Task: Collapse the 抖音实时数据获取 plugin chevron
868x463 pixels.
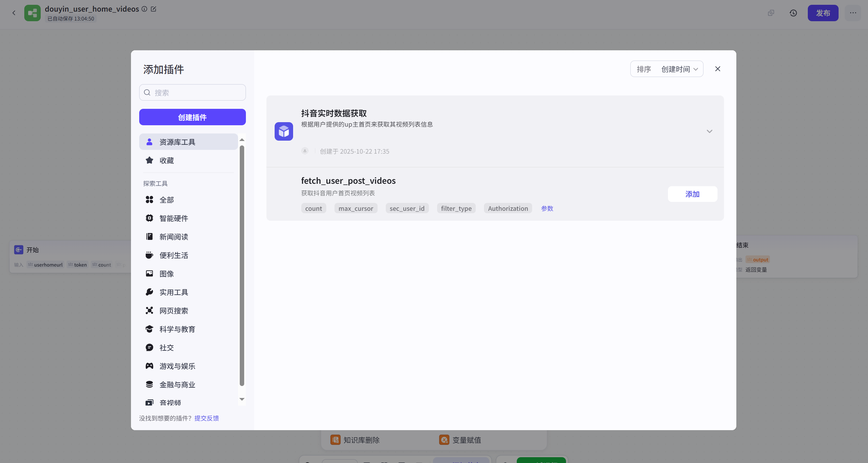Action: [709, 131]
